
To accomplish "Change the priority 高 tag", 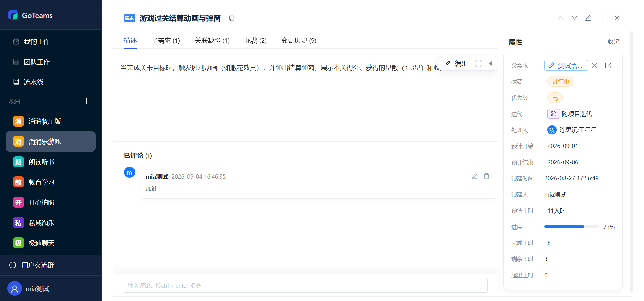I will pos(555,98).
